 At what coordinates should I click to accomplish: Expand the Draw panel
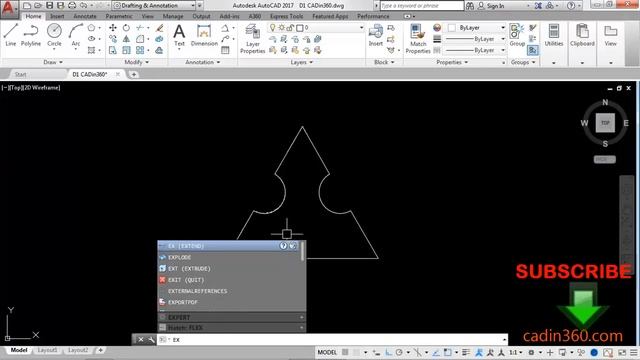(x=53, y=62)
